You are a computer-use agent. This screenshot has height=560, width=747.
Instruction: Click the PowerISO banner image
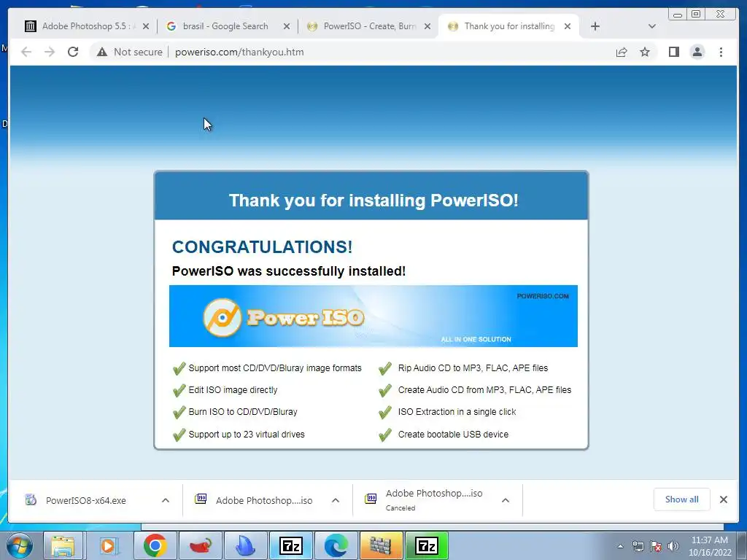point(373,316)
